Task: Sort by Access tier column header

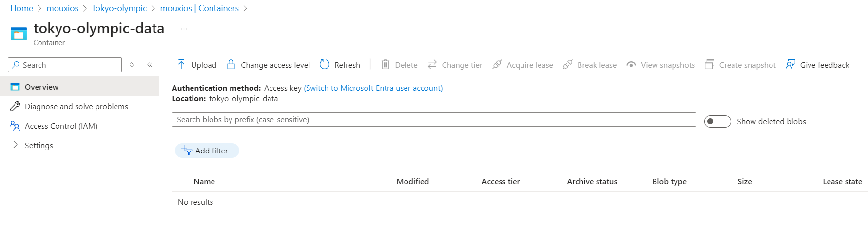Action: tap(501, 181)
